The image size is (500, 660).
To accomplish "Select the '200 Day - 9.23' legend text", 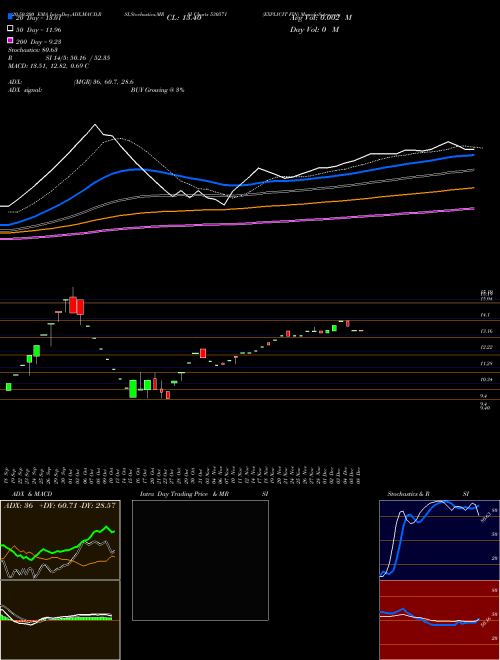I will click(38, 42).
